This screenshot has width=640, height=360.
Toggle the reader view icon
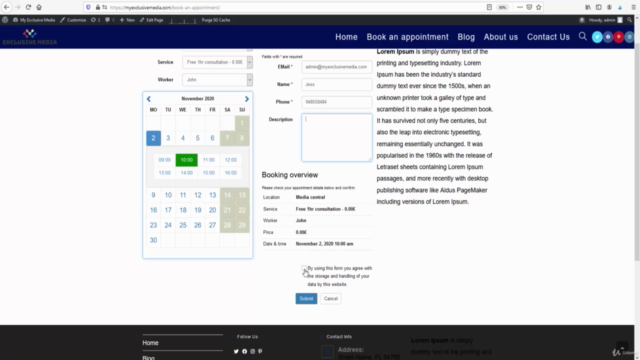pyautogui.click(x=489, y=7)
